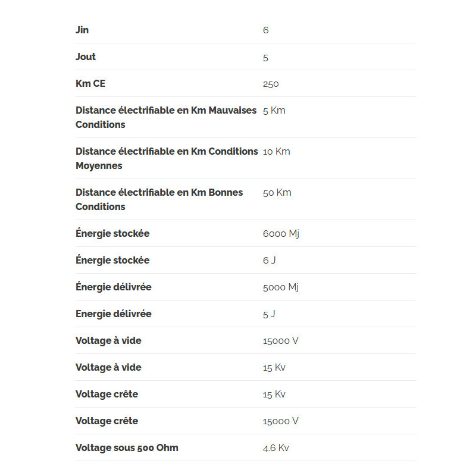Click the Km CE label
The width and height of the screenshot is (476, 476).
point(90,83)
